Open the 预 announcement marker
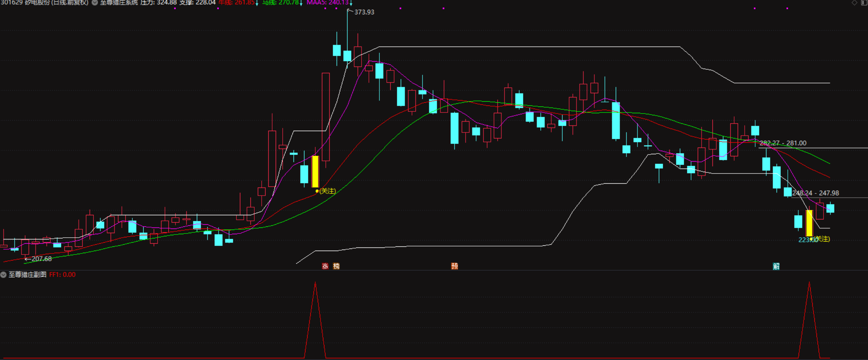The width and height of the screenshot is (868, 360). (x=454, y=266)
